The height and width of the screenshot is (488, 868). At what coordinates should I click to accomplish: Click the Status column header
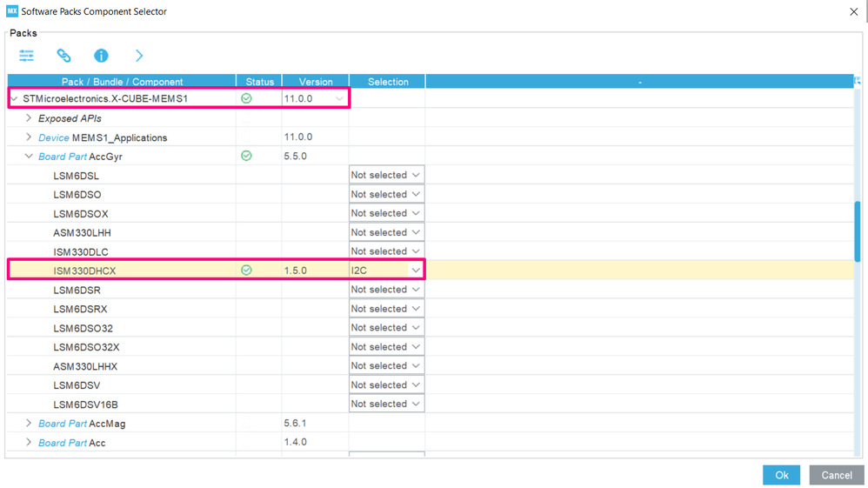coord(260,82)
